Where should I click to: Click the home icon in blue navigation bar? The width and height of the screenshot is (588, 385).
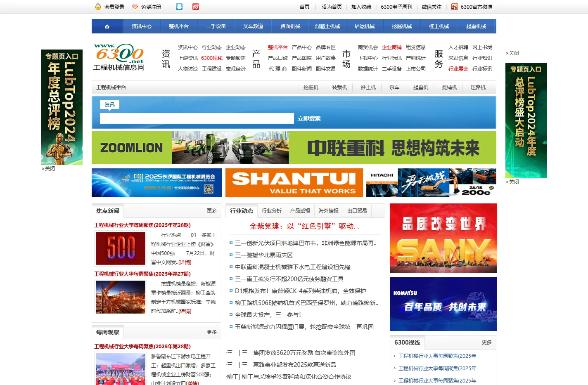point(107,26)
